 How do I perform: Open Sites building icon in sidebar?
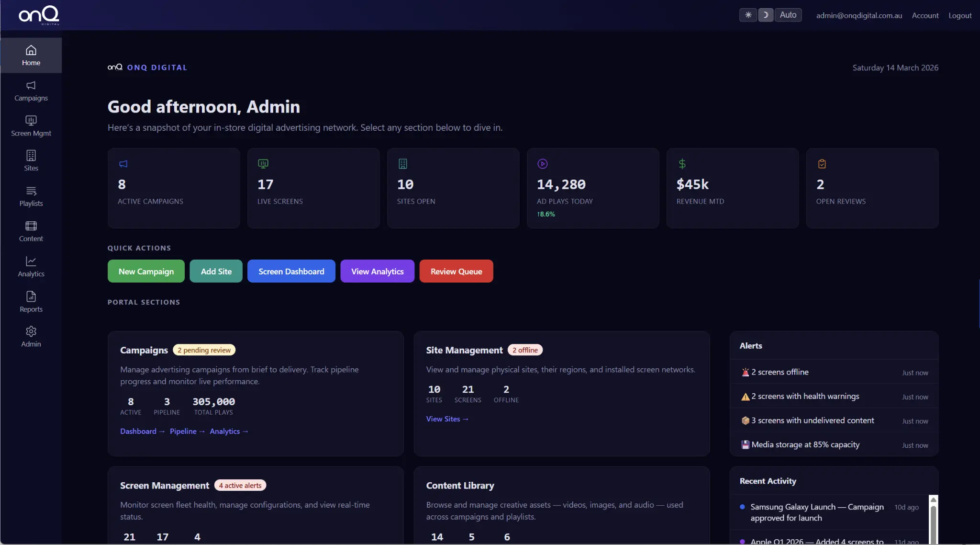tap(31, 155)
